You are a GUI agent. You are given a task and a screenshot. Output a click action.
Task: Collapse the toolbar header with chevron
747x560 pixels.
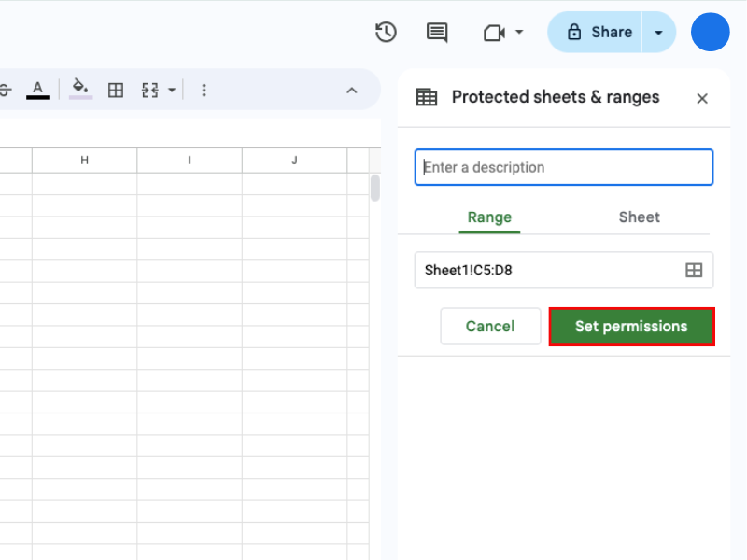[352, 91]
